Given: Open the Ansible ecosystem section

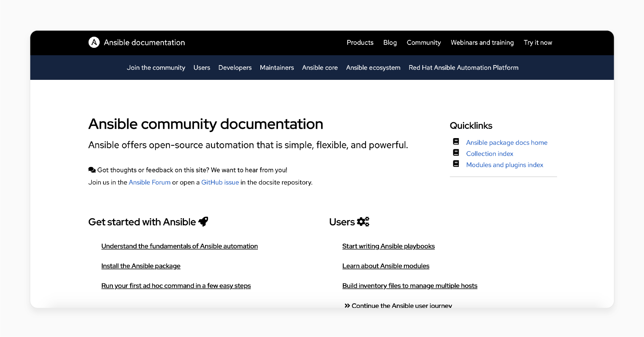Looking at the screenshot, I should tap(373, 68).
